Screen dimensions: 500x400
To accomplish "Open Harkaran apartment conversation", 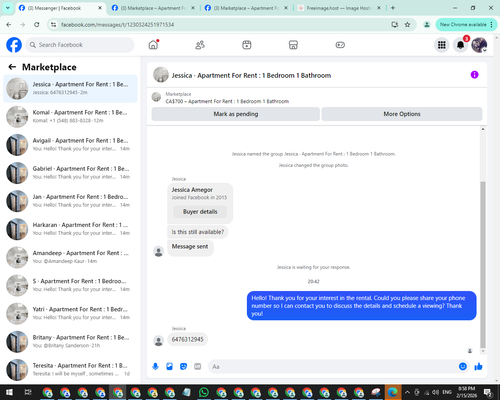I will point(70,229).
